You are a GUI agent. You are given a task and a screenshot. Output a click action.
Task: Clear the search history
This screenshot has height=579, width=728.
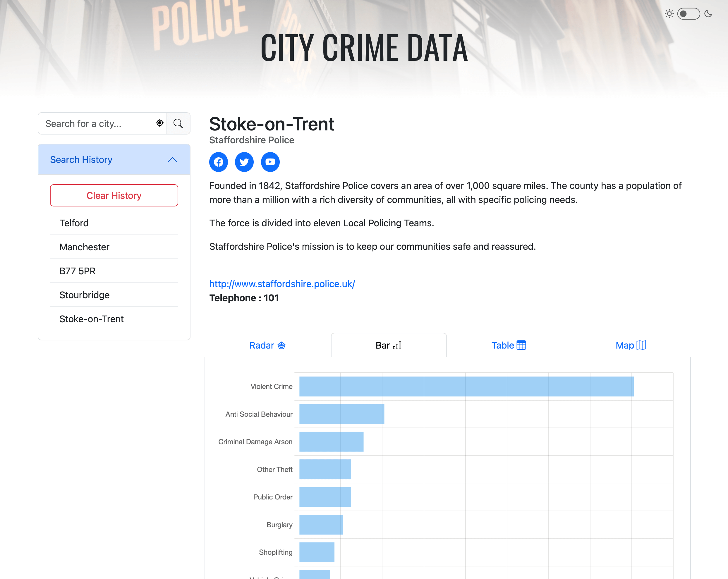point(114,195)
